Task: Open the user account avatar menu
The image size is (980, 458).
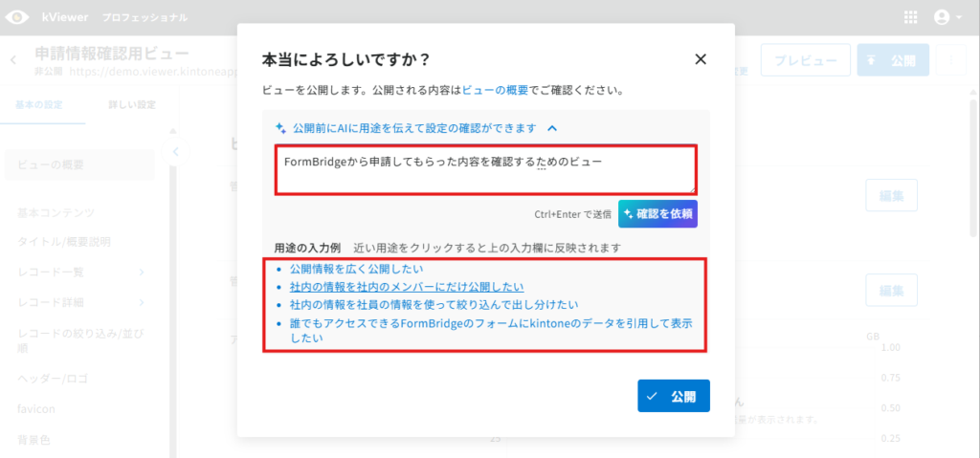Action: 947,17
